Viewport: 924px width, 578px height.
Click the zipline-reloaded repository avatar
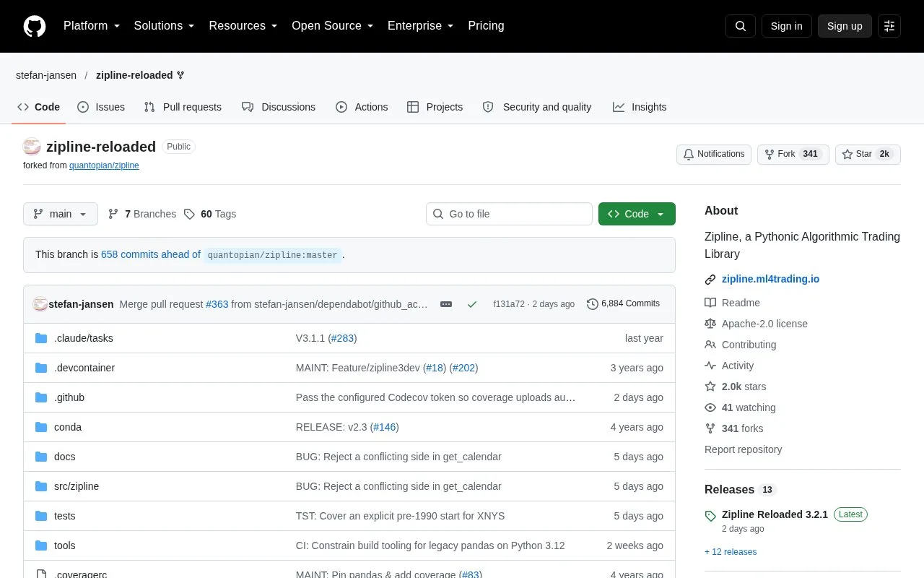[32, 147]
